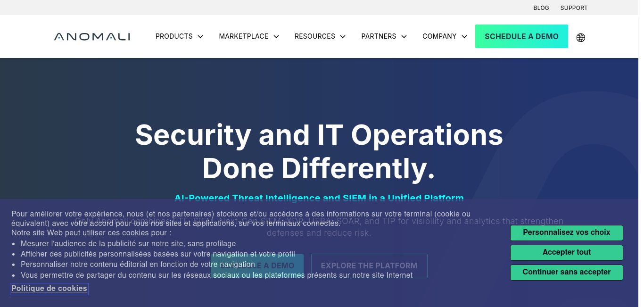
Task: Click the green SCHEDULE A DEMO header button
Action: 521,36
